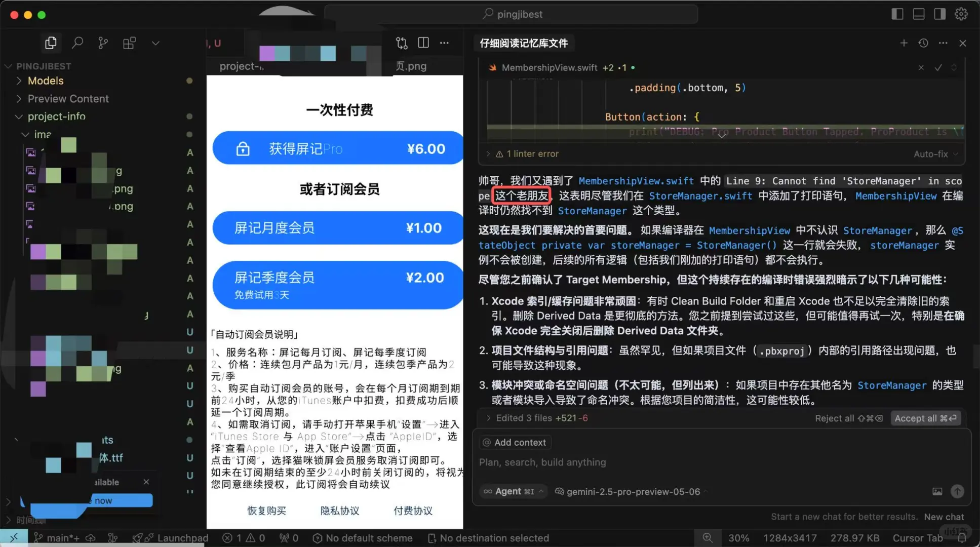This screenshot has height=547, width=980.
Task: Open the Agent mode dropdown
Action: click(x=513, y=491)
